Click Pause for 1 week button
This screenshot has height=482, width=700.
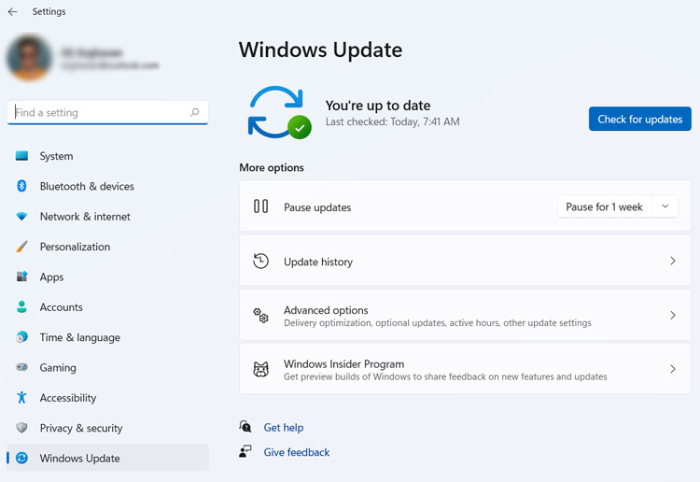(x=604, y=207)
